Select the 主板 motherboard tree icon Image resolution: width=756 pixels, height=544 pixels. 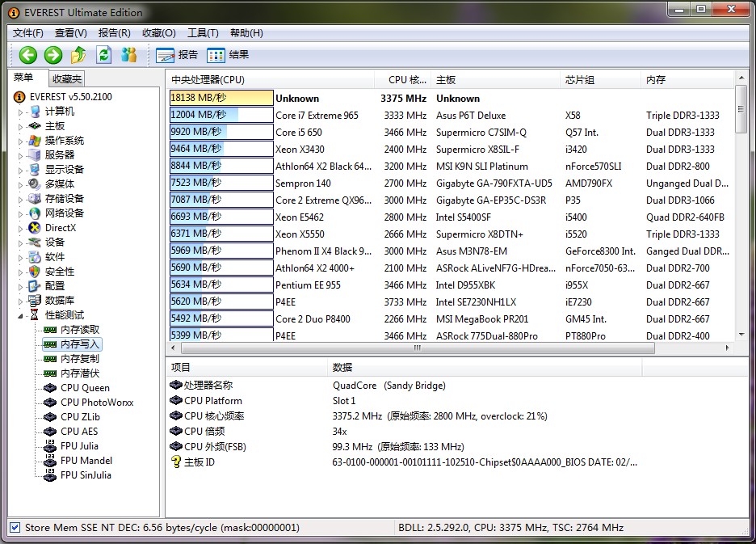(x=35, y=126)
